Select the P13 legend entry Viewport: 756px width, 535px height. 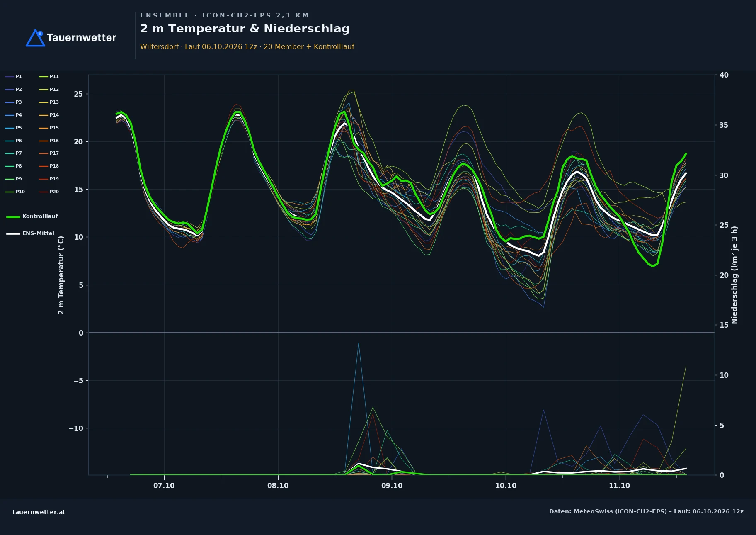tap(49, 102)
